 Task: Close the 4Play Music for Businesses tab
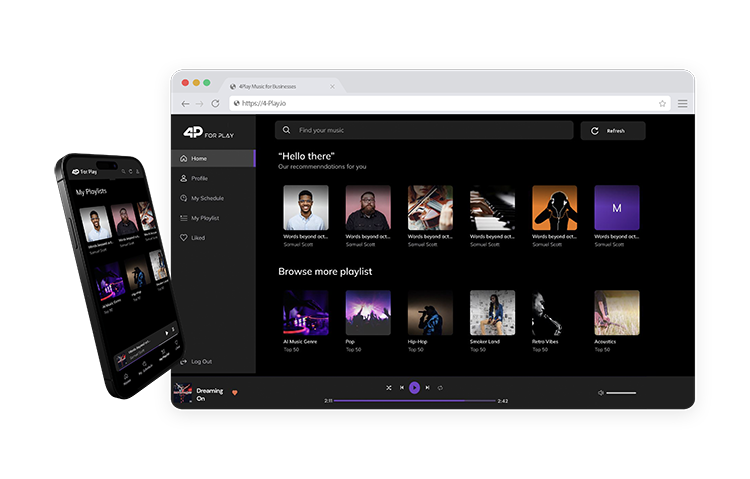click(x=332, y=87)
